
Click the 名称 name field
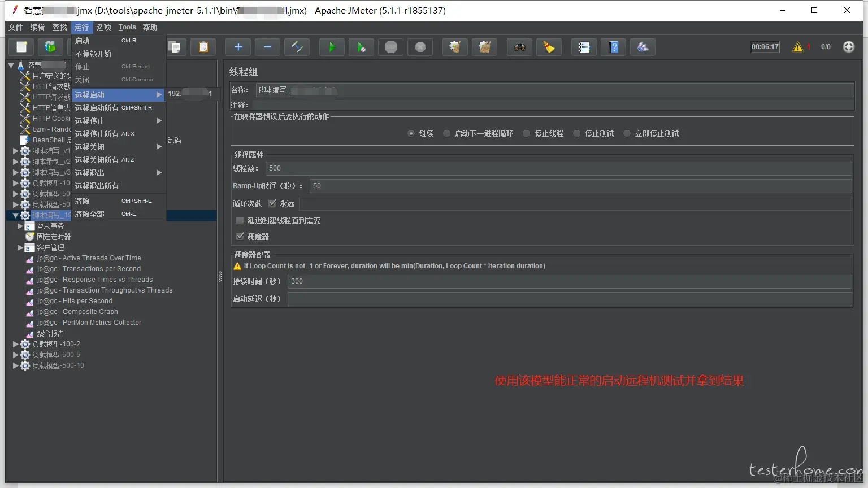coord(554,90)
